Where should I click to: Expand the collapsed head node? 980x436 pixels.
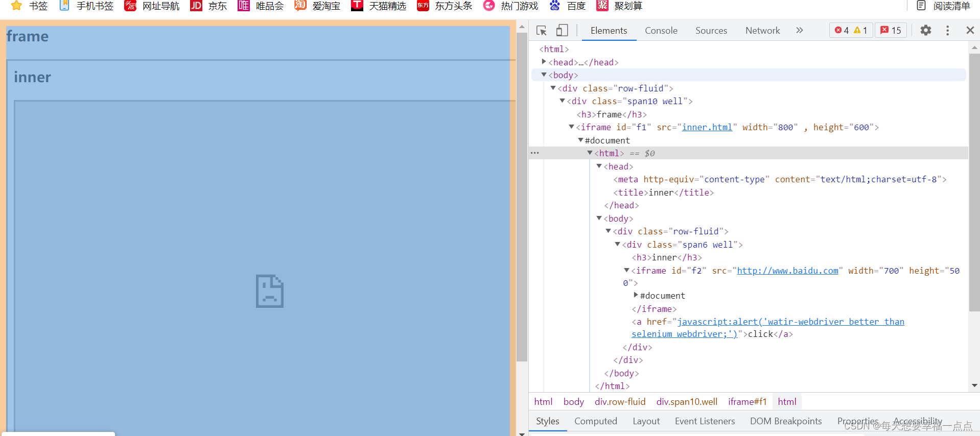pos(544,62)
